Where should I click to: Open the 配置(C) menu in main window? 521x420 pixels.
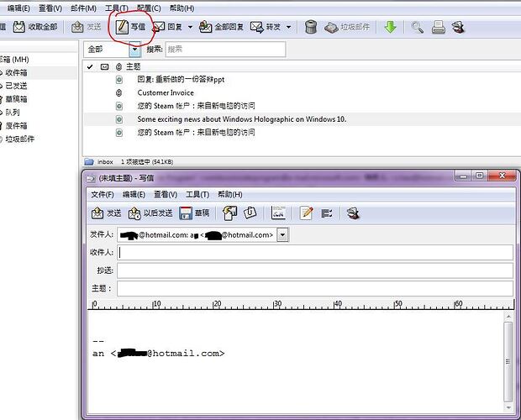(149, 8)
